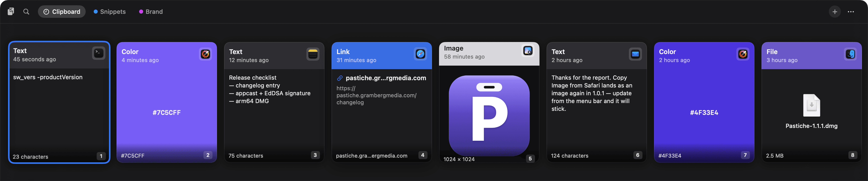Click the shortcut number 8 badge on File card
This screenshot has width=868, height=181.
852,155
